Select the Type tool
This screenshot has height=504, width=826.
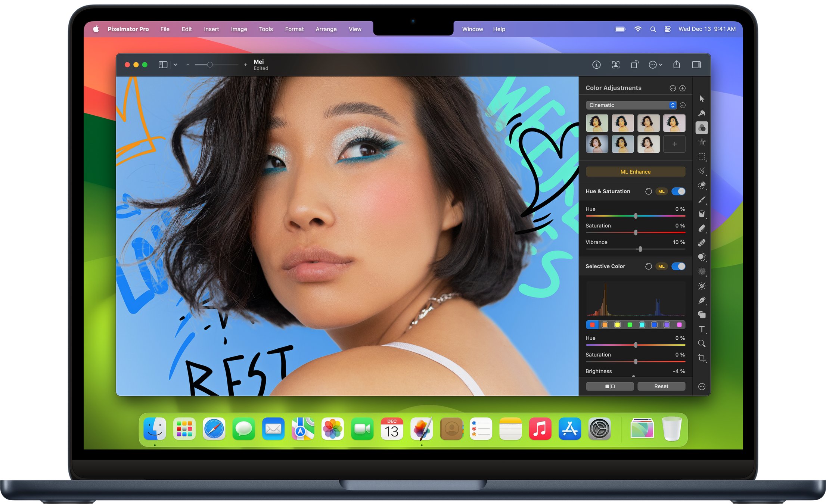702,329
